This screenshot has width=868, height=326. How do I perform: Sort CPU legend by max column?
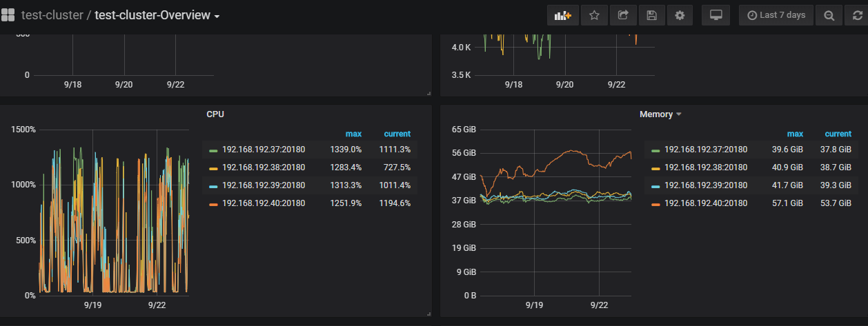(353, 134)
